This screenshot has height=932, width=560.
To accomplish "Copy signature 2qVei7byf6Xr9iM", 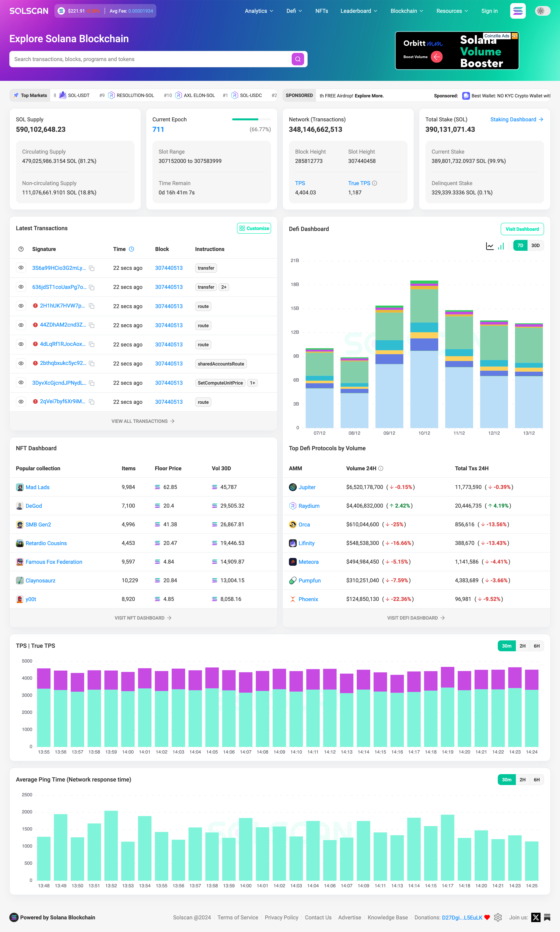I will [x=92, y=402].
